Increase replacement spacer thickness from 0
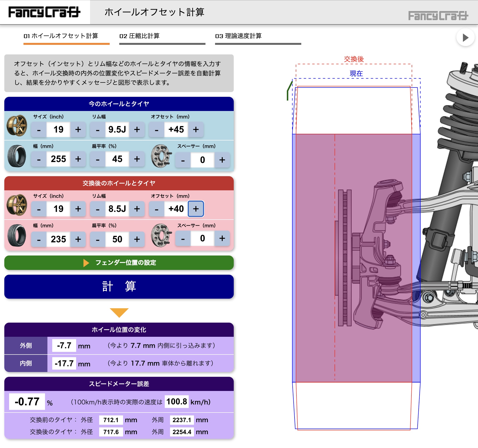478x448 pixels. [222, 239]
